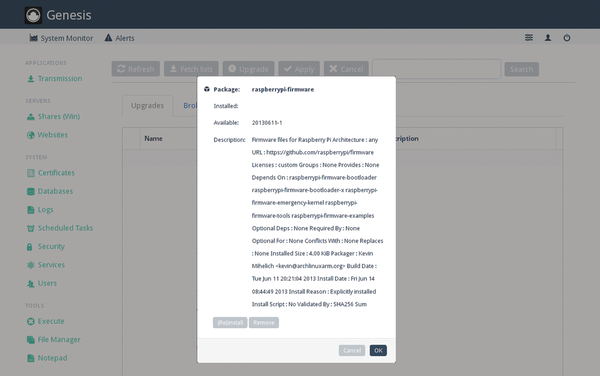This screenshot has height=376, width=600.
Task: Click the github.com/raspberrypi/firmware URL text
Action: [x=320, y=152]
